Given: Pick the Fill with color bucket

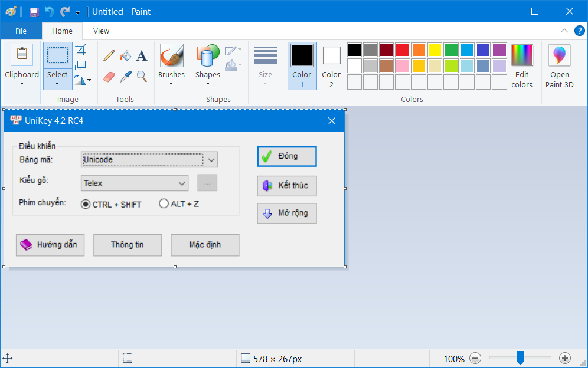Looking at the screenshot, I should (x=125, y=55).
